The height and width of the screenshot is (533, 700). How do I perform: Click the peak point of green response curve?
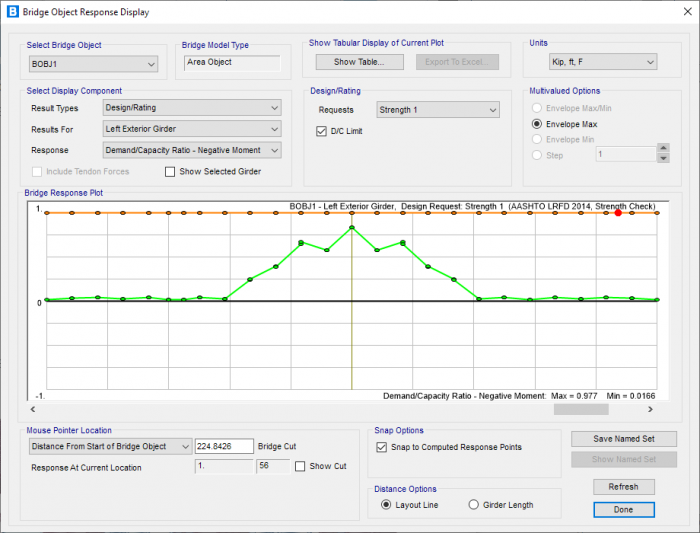coord(352,228)
